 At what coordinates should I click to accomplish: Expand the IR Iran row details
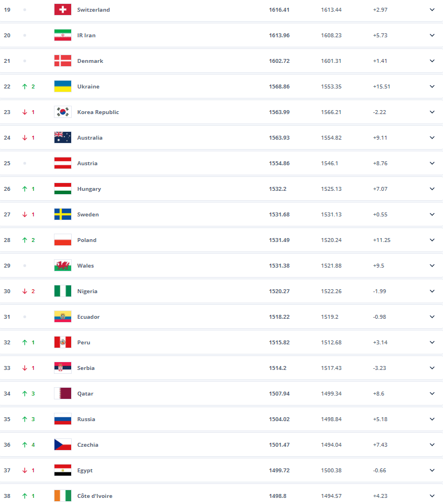[432, 35]
